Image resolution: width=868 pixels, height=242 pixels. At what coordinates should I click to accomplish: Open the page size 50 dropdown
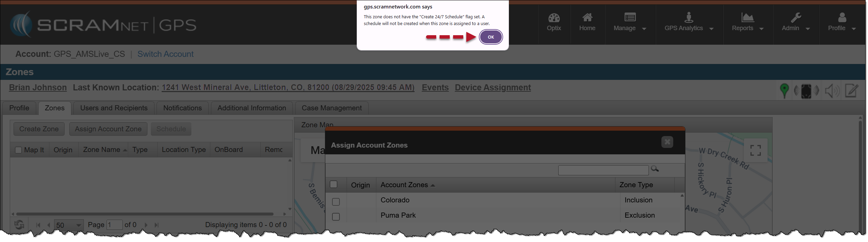click(78, 225)
